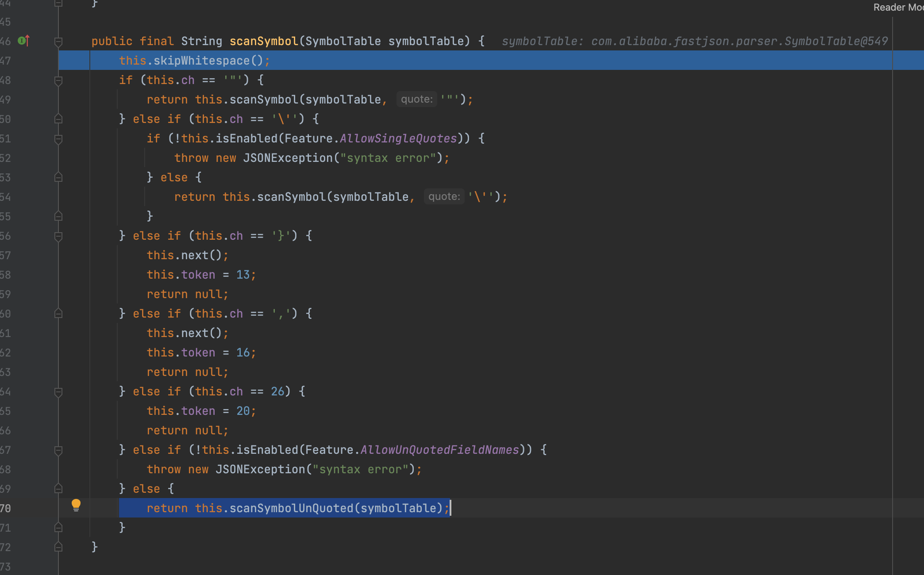Click the quote: inlay hint before '\'' argument
The image size is (924, 575).
444,196
